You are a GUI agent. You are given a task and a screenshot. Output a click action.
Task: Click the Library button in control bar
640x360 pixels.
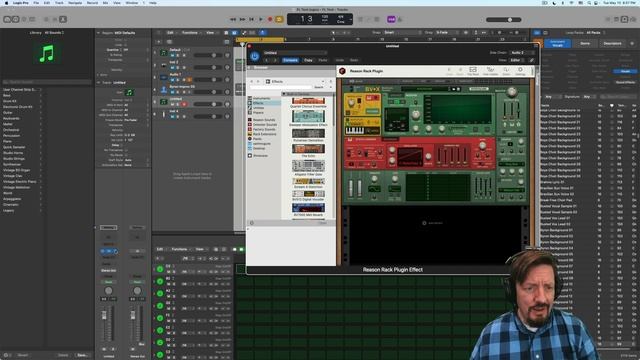[x=7, y=19]
